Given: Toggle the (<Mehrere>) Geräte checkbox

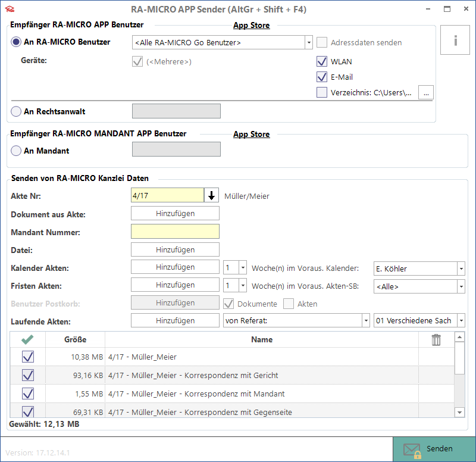Looking at the screenshot, I should click(137, 61).
